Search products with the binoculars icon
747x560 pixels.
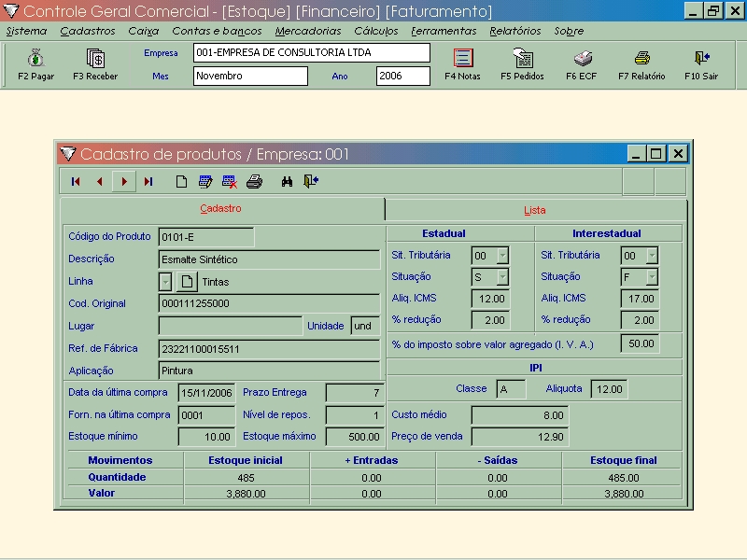tap(288, 182)
